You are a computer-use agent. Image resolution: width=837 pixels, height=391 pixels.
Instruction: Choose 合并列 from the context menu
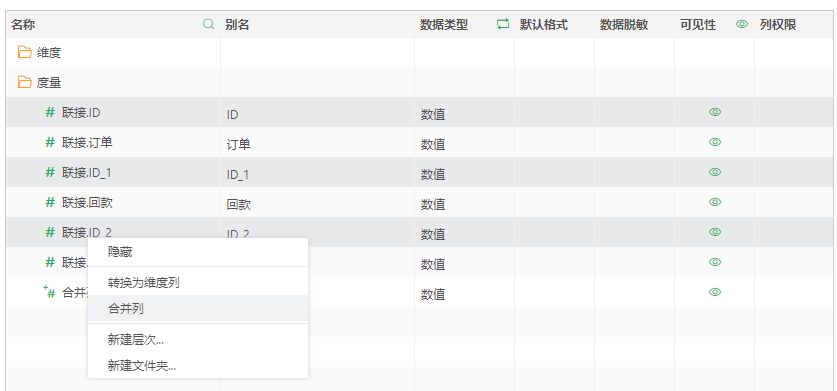[198, 308]
